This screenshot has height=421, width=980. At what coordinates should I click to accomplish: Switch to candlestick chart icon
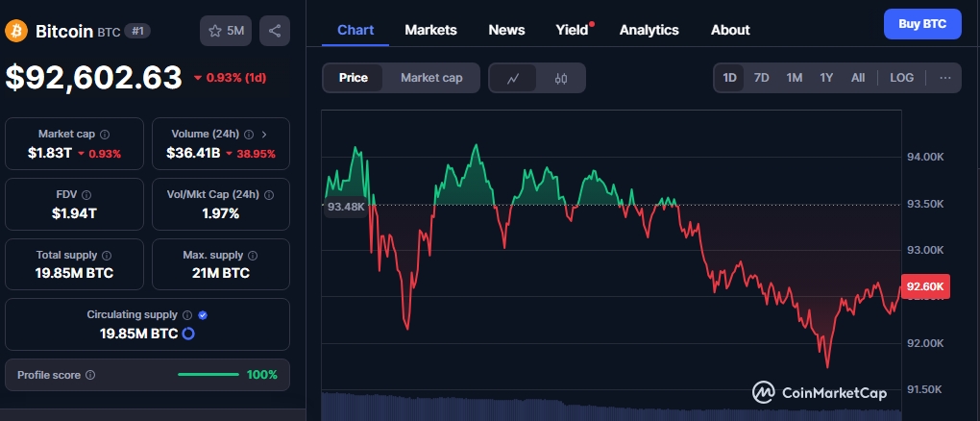[x=561, y=78]
